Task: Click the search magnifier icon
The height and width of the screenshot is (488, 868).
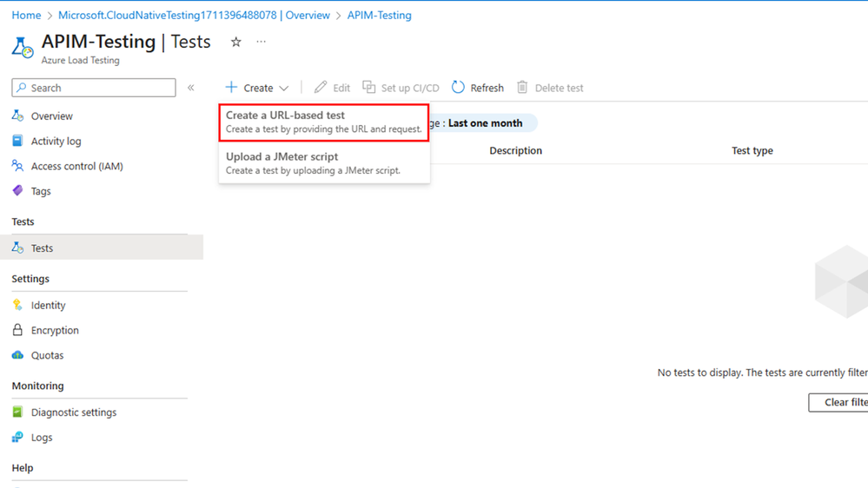Action: (x=21, y=88)
